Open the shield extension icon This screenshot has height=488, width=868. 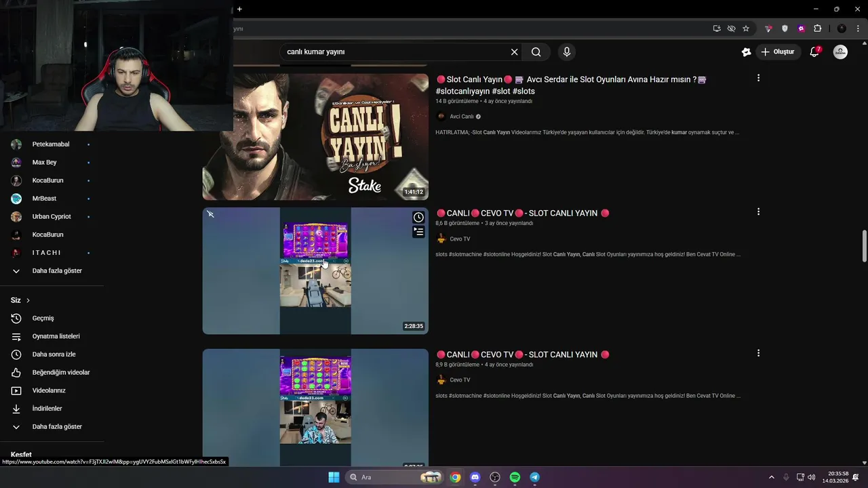pyautogui.click(x=785, y=28)
